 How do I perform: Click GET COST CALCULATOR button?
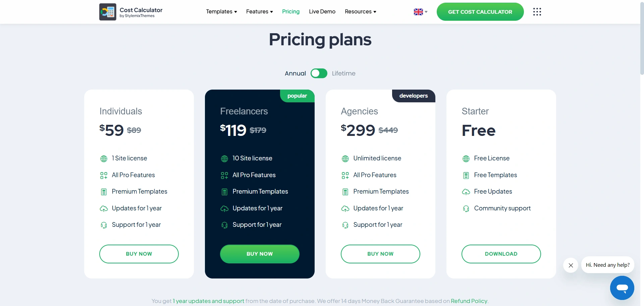coord(480,12)
